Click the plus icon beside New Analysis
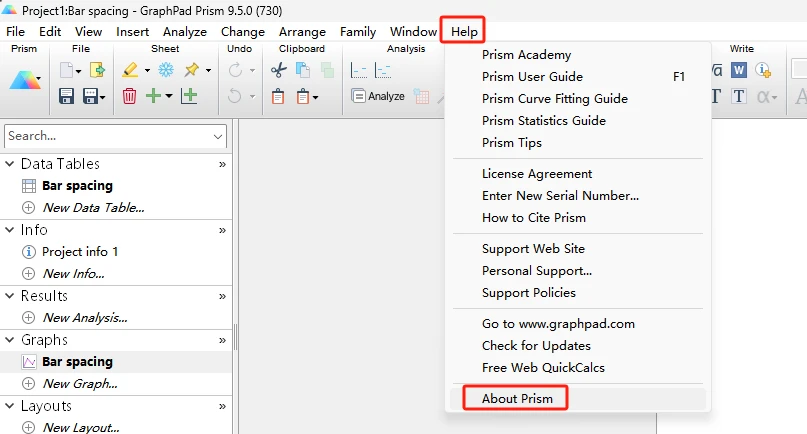This screenshot has width=807, height=434. click(x=29, y=318)
